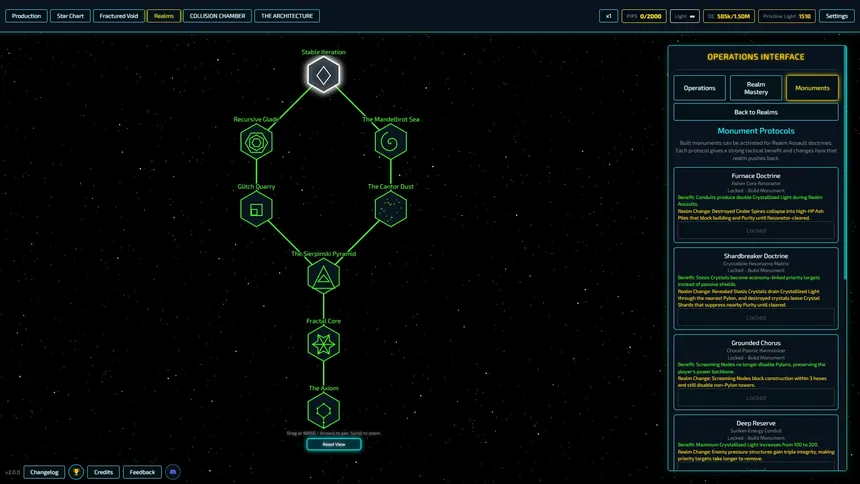Click the Shardbreaker Doctrine title

756,256
